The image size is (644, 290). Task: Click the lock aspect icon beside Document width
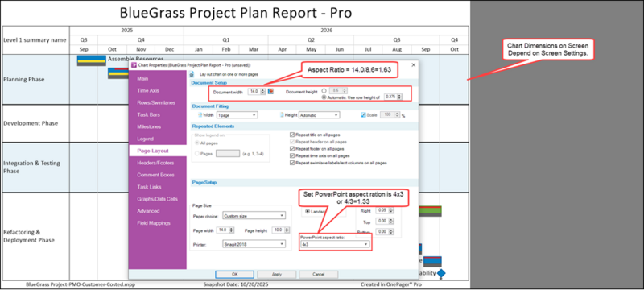coord(270,92)
